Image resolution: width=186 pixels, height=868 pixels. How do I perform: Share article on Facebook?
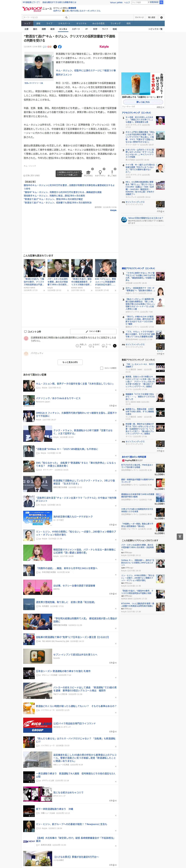click(60, 47)
